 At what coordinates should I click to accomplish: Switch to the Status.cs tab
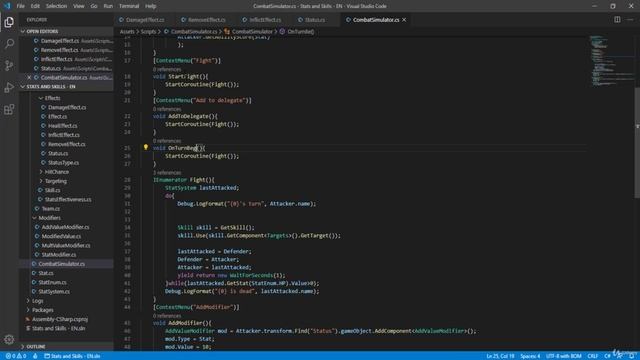coord(314,20)
